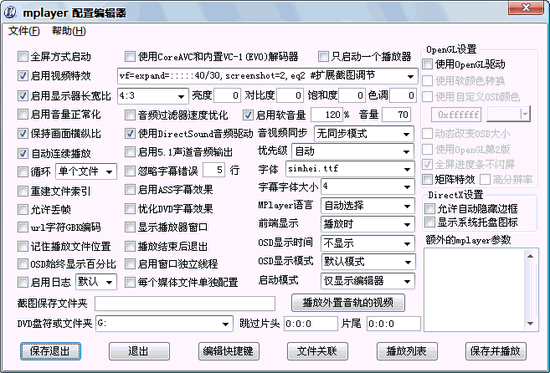Click 保存退出 button
550x373 pixels.
[x=51, y=351]
